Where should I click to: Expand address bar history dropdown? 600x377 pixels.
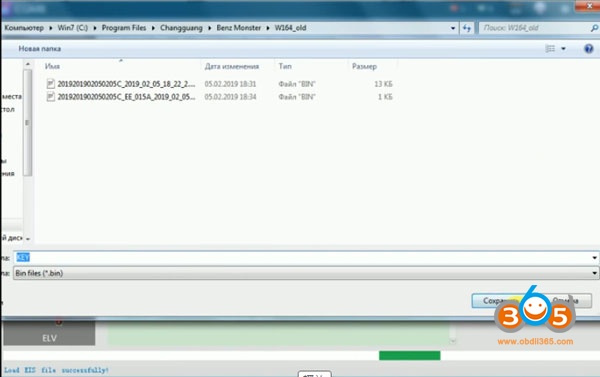[x=453, y=28]
